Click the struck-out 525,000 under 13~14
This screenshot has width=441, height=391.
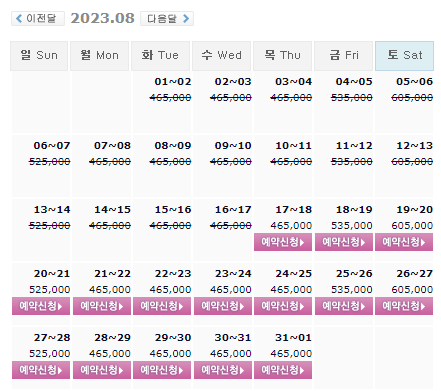coord(50,226)
